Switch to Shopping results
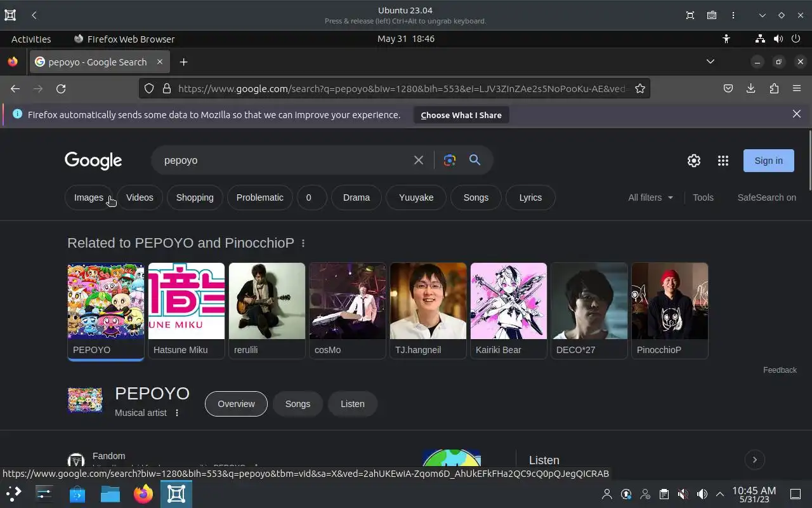Image resolution: width=812 pixels, height=508 pixels. [x=195, y=197]
